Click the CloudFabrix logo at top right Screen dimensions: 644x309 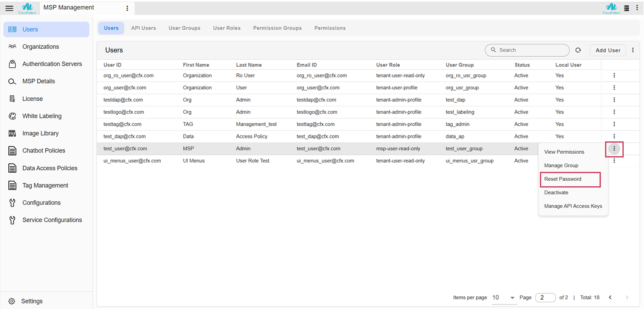tap(611, 8)
